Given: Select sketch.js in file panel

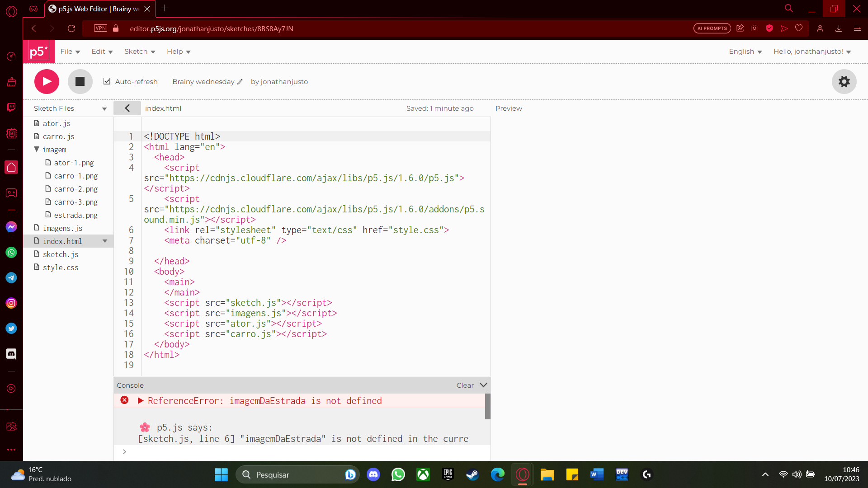Looking at the screenshot, I should pyautogui.click(x=60, y=254).
